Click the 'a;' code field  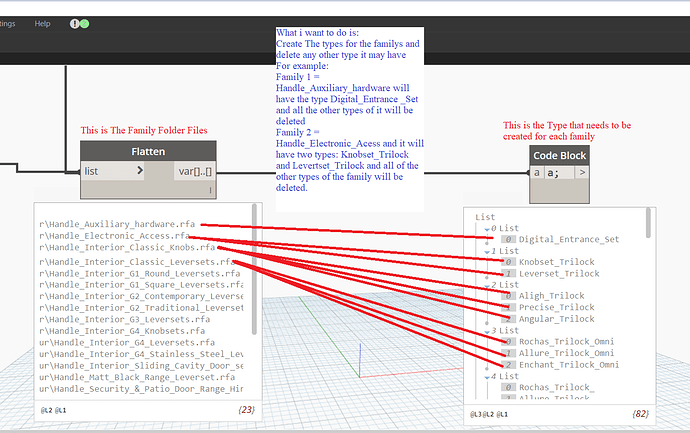point(559,173)
